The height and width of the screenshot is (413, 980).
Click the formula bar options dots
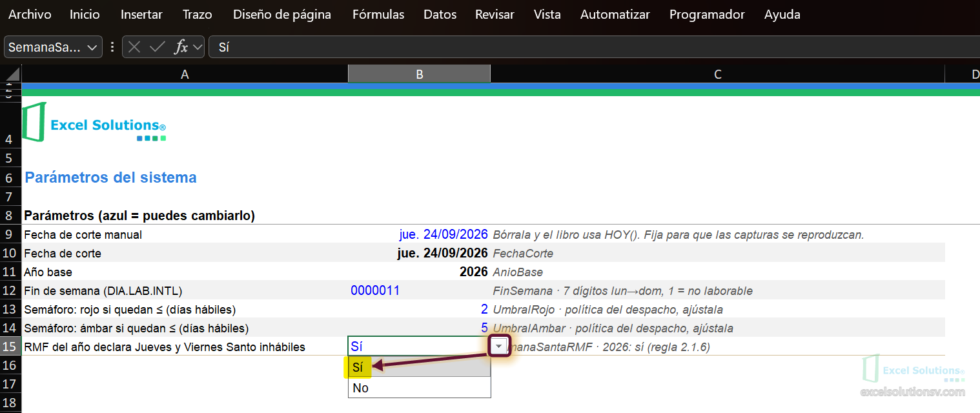[112, 47]
